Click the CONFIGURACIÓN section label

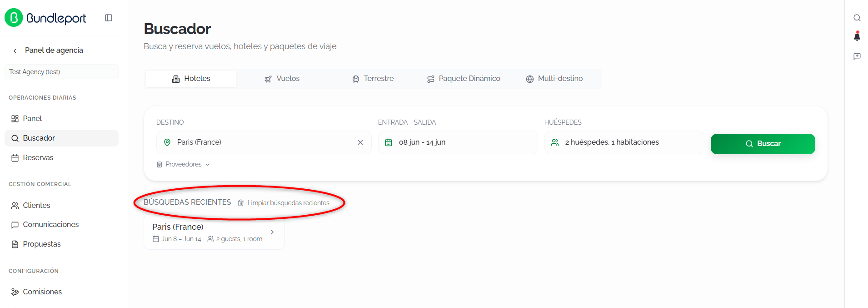coord(34,271)
